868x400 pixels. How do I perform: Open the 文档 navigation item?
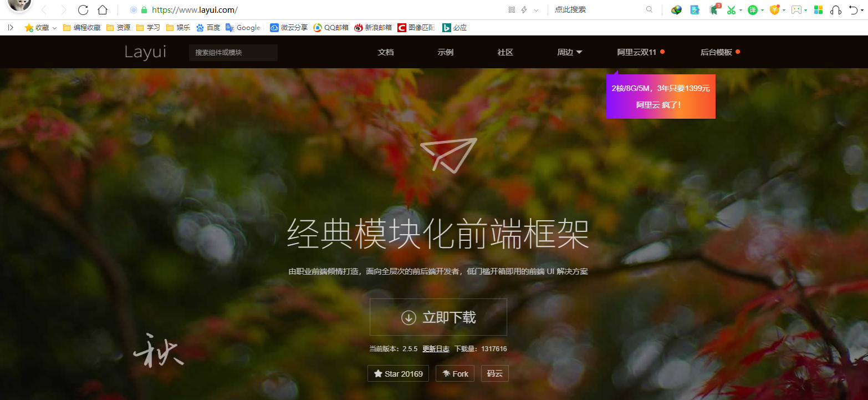coord(385,52)
